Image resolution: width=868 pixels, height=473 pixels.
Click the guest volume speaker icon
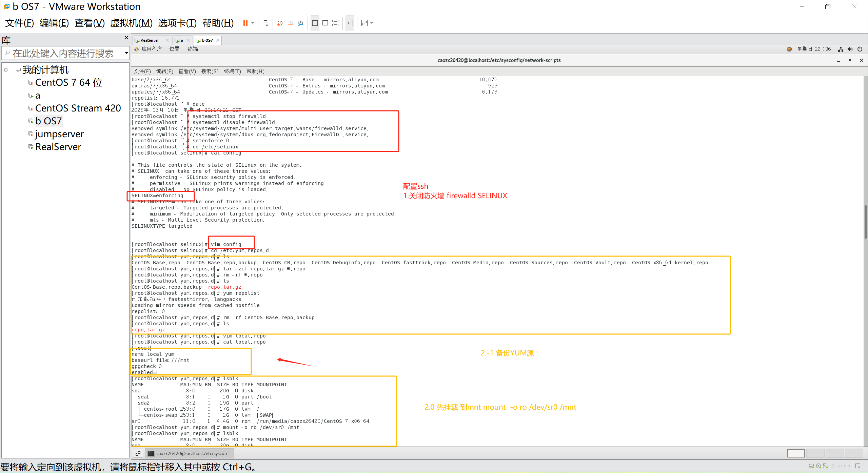[850, 49]
